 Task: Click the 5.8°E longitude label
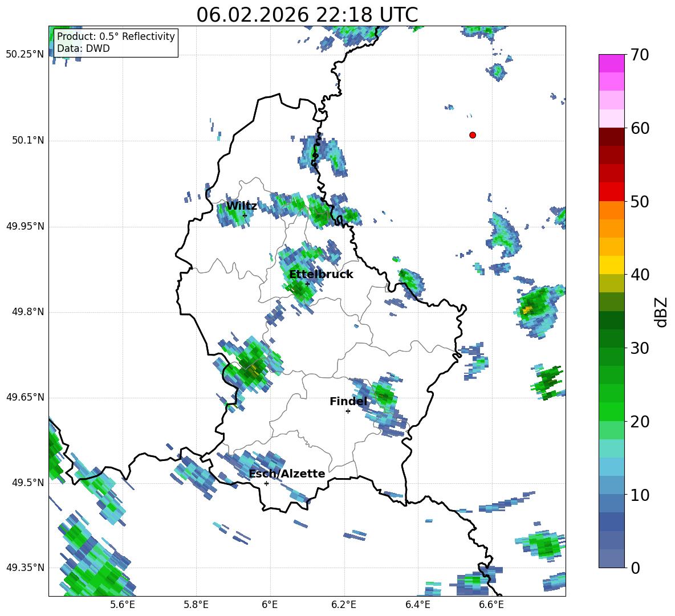(196, 605)
